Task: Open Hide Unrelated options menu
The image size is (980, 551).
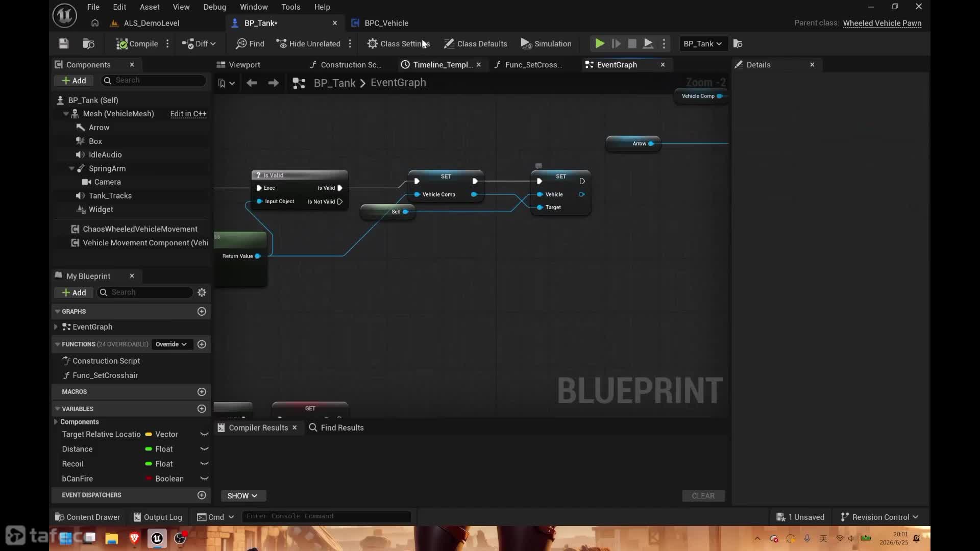Action: pos(350,44)
